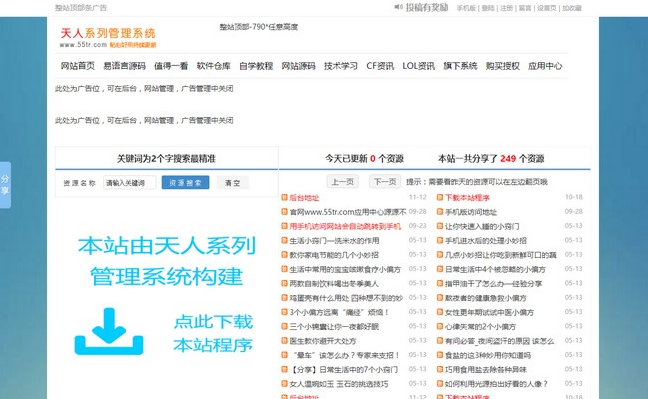Click the 整站顶部-790*任意高度 ad text
Screen dimensions: 648x399
click(258, 27)
